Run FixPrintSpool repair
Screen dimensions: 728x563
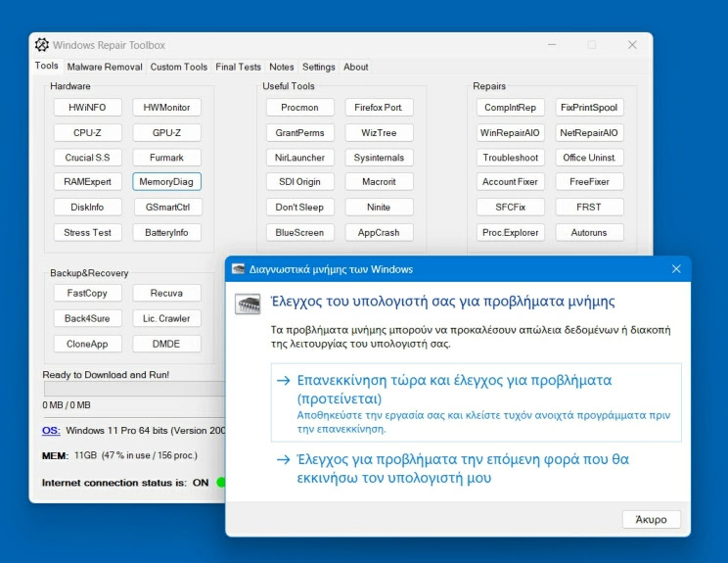[x=589, y=108]
